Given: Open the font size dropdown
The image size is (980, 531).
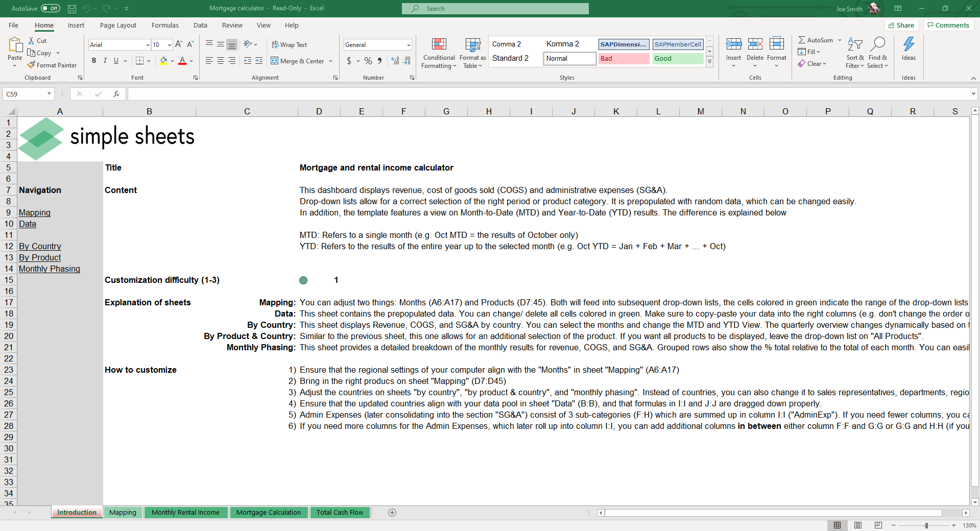Looking at the screenshot, I should click(x=170, y=45).
